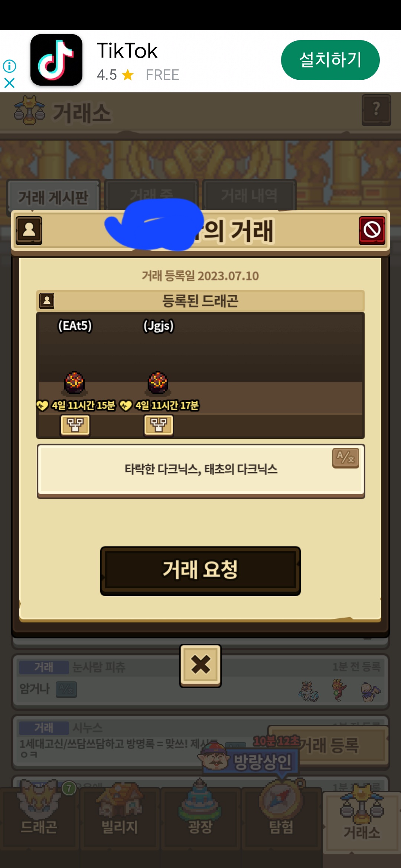
Task: Click the red block user icon
Action: click(372, 230)
